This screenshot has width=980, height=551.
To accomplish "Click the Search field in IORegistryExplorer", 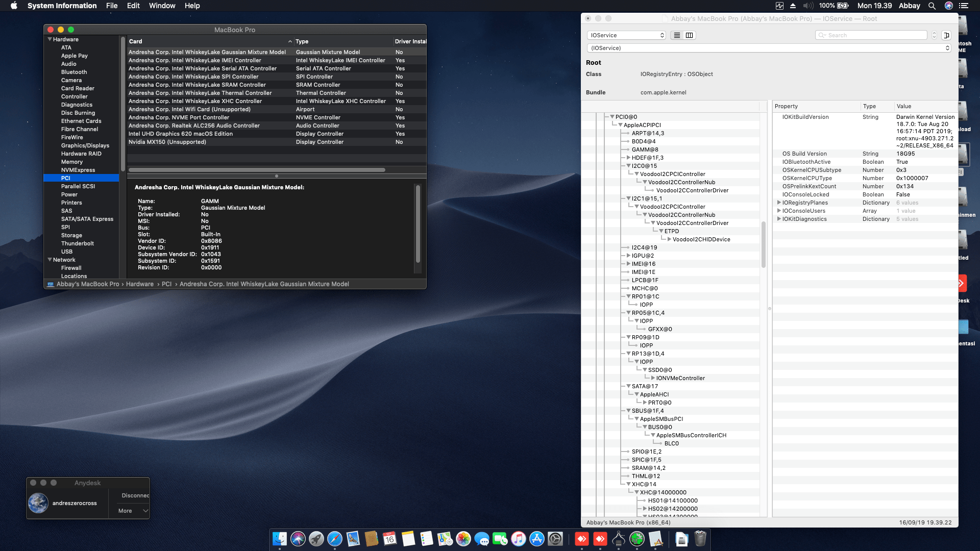I will click(x=871, y=35).
